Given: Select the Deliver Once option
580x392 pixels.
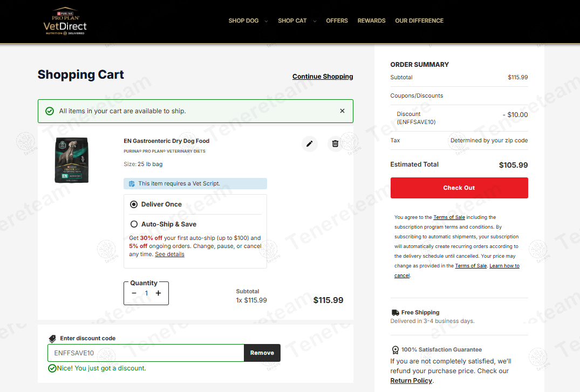Looking at the screenshot, I should [x=134, y=204].
